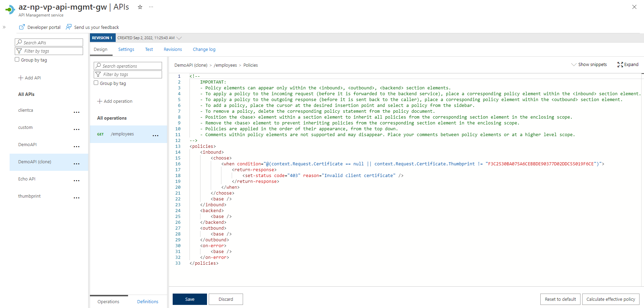Select All operations

pos(112,118)
